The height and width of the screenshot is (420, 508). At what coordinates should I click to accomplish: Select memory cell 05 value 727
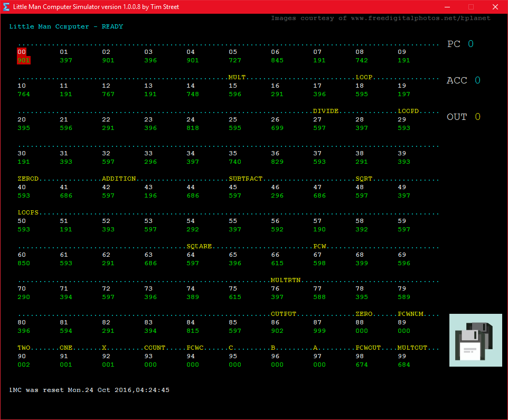(235, 60)
